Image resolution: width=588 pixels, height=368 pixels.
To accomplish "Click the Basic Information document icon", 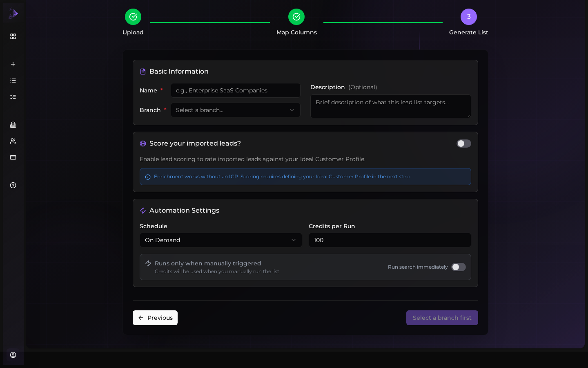I will pyautogui.click(x=143, y=72).
